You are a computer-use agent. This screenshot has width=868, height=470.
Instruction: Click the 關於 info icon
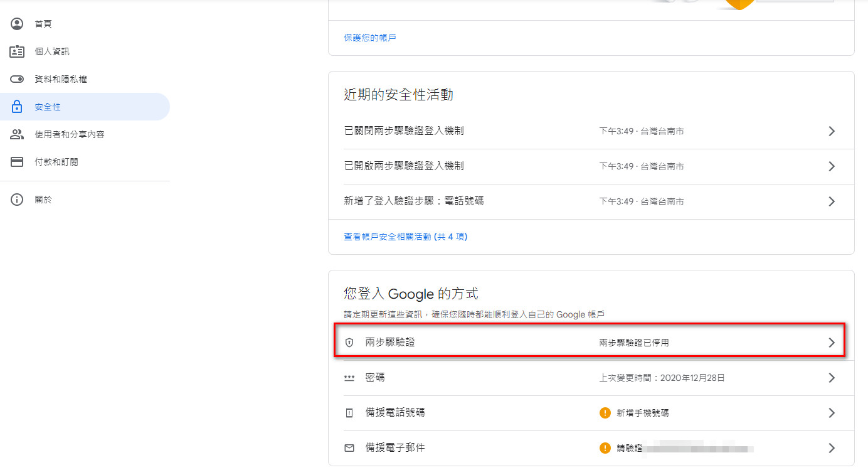coord(17,200)
